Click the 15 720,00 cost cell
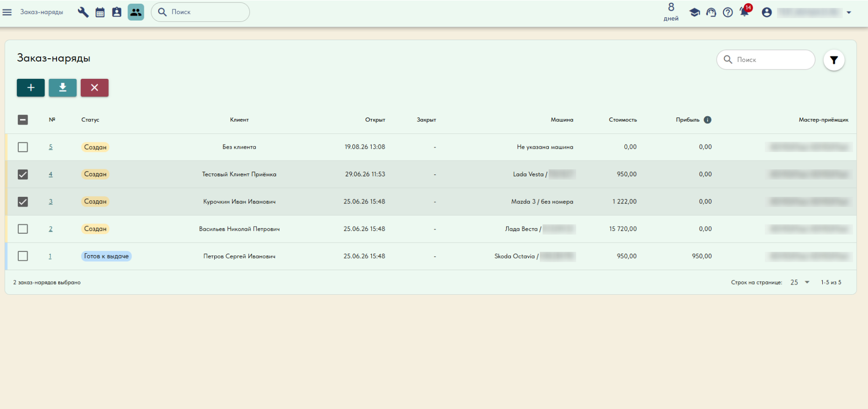The height and width of the screenshot is (409, 868). coord(623,229)
